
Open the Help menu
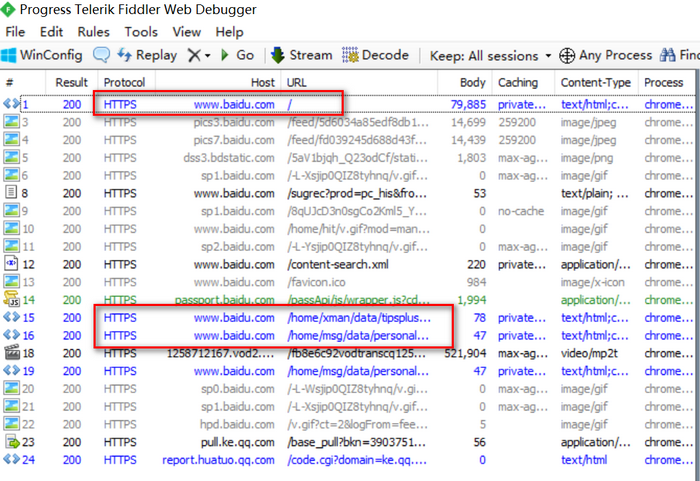[229, 32]
